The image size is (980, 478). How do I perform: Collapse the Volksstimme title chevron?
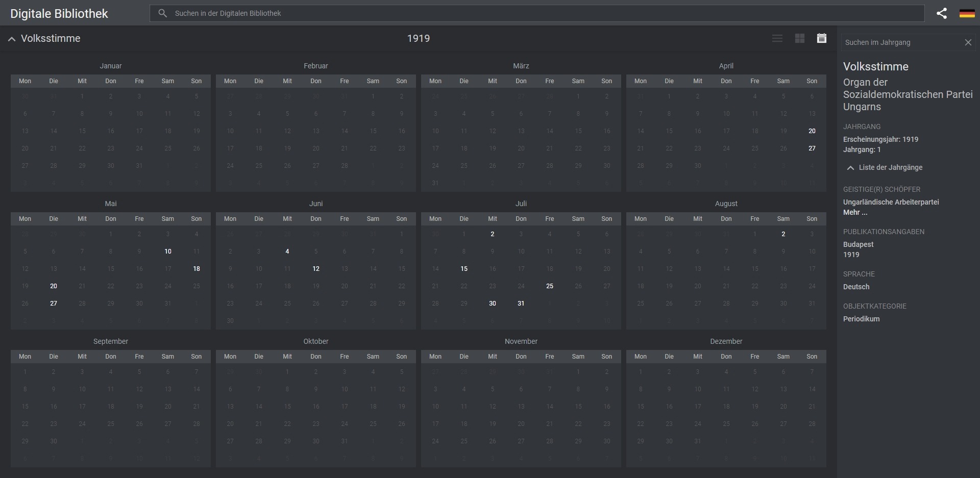coord(12,39)
